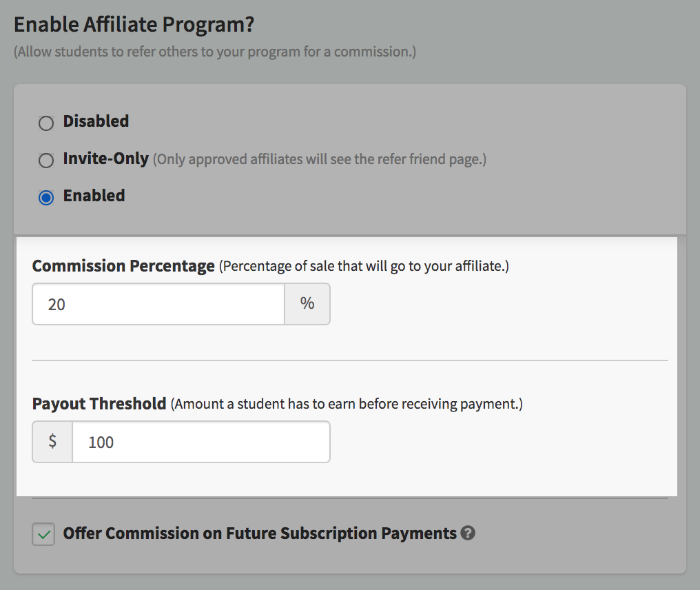Click the Invite-Only approved affiliates description text
Screen dimensions: 700x590
(x=320, y=159)
